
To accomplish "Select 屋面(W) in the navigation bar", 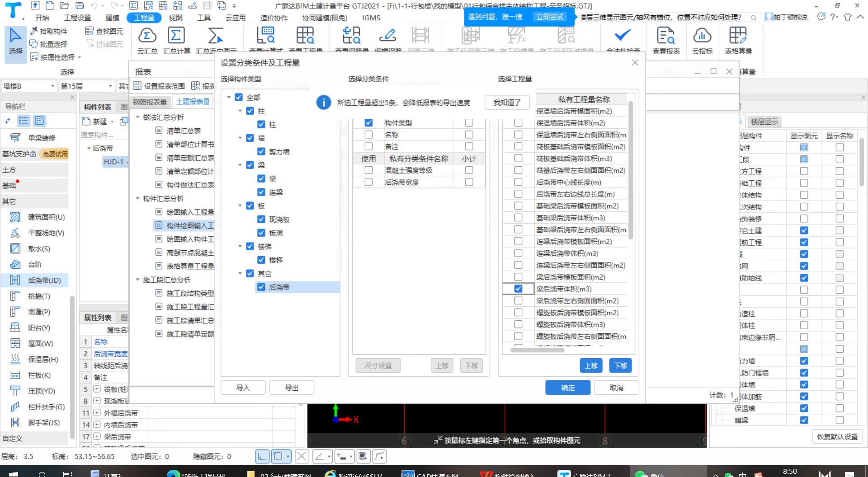I will [x=33, y=344].
